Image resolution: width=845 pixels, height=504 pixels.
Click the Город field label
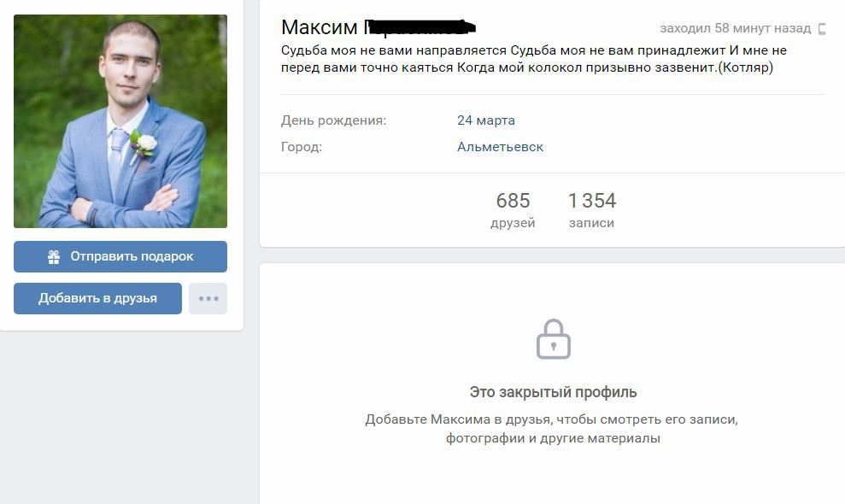coord(302,147)
